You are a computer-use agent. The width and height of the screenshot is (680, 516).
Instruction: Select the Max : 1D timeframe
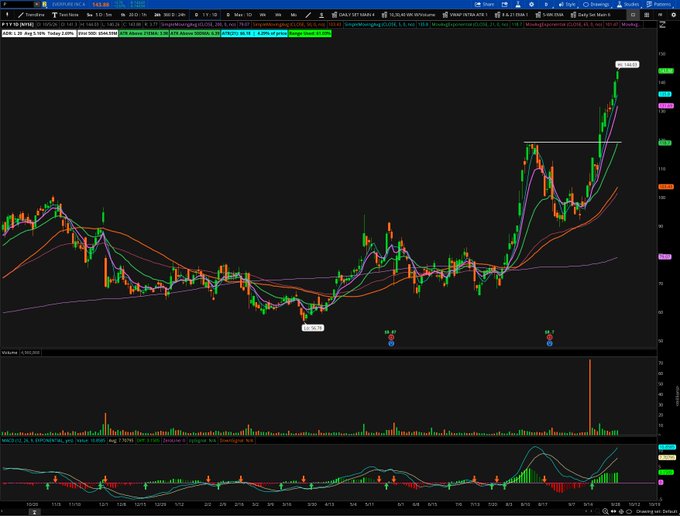pos(239,15)
